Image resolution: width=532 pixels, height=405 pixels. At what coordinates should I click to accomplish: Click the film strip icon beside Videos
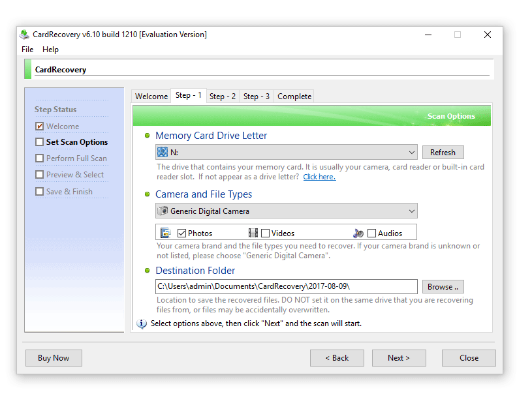(253, 233)
